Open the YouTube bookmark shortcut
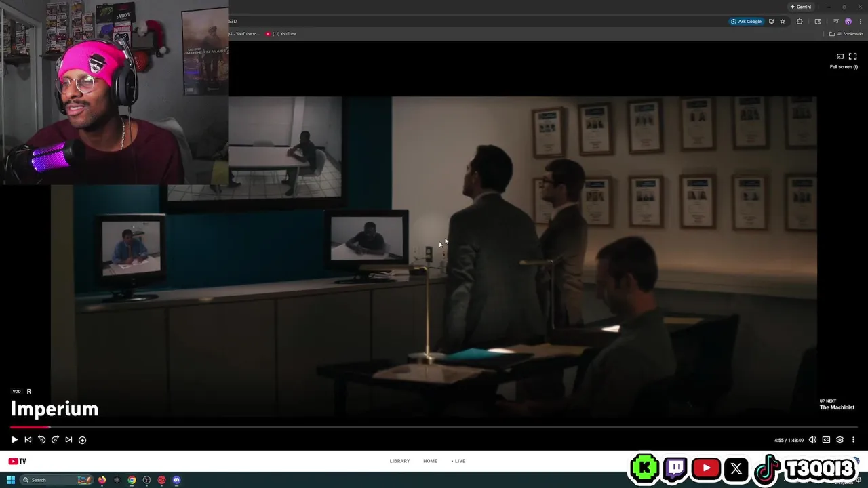The width and height of the screenshot is (868, 488). click(x=281, y=34)
